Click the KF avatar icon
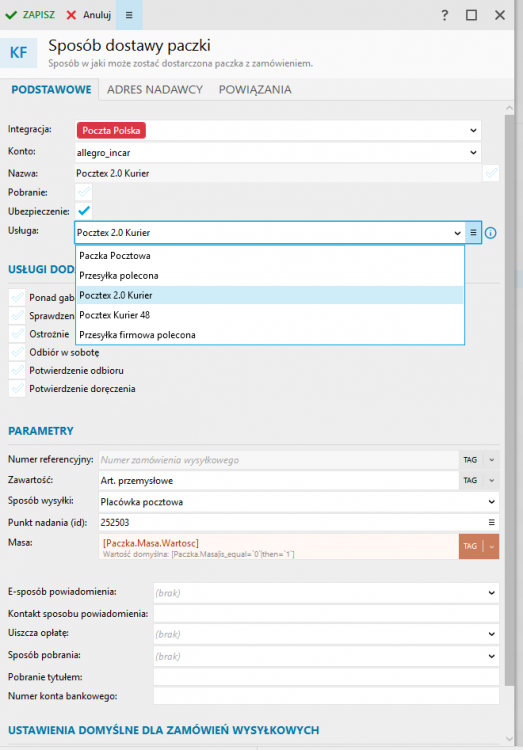523x750 pixels. point(19,53)
